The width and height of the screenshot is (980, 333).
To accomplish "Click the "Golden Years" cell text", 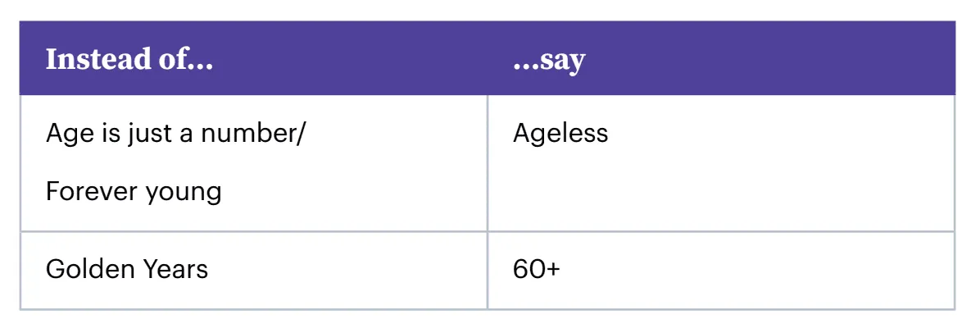I will point(127,269).
